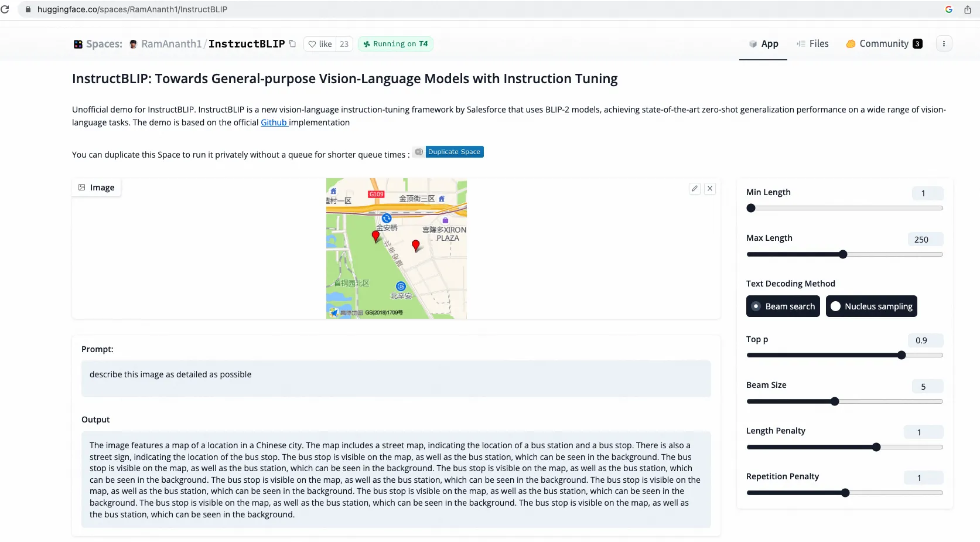Click into the Prompt text field
The width and height of the screenshot is (980, 542).
click(x=396, y=379)
